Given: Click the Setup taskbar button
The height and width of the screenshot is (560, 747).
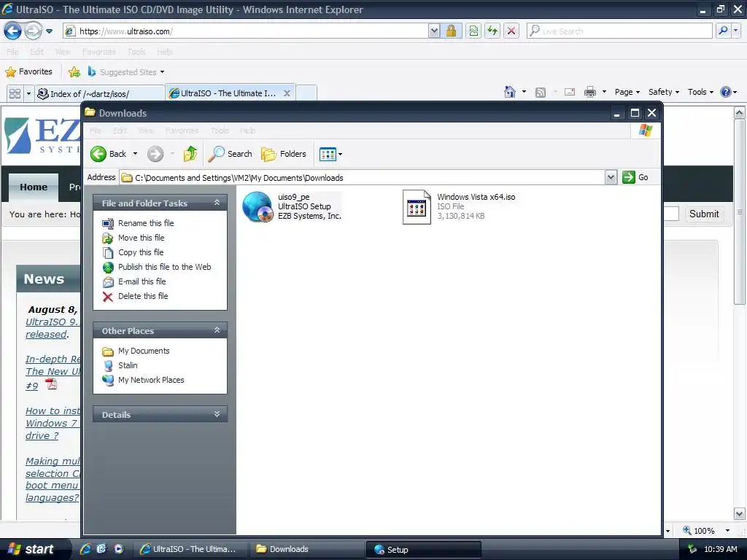Looking at the screenshot, I should pyautogui.click(x=423, y=550).
